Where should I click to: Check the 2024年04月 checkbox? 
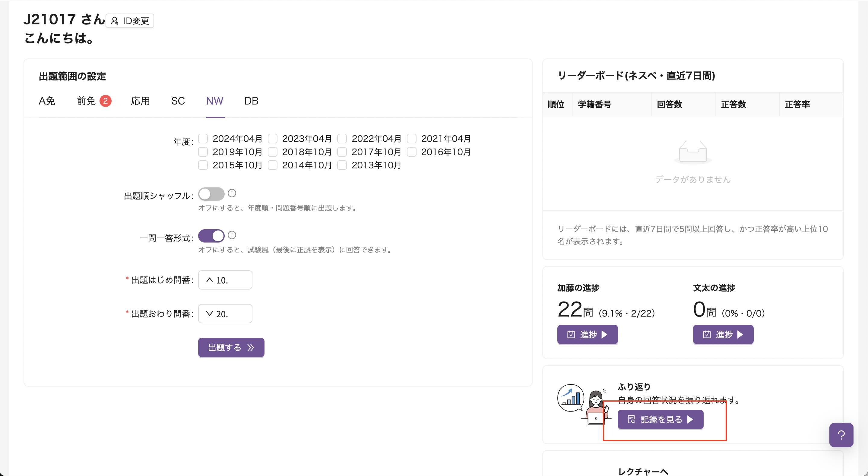[x=203, y=138]
